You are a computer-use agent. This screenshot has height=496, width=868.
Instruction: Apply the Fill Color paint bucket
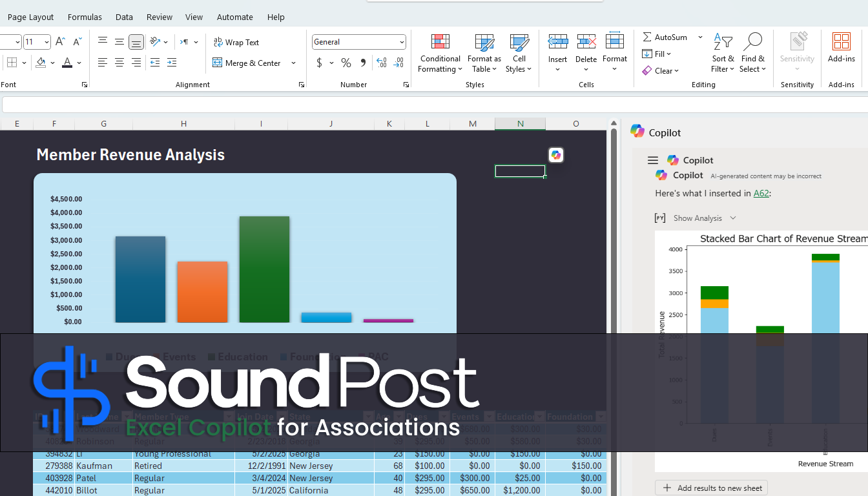(x=41, y=63)
